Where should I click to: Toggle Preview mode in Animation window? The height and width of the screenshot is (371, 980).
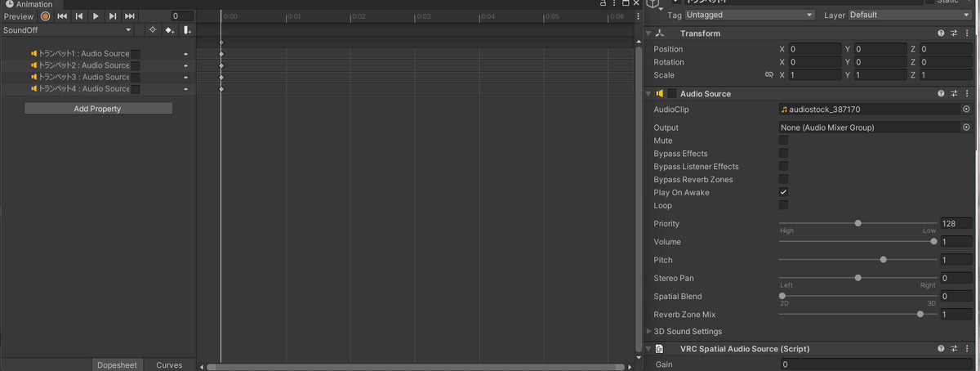[x=18, y=16]
